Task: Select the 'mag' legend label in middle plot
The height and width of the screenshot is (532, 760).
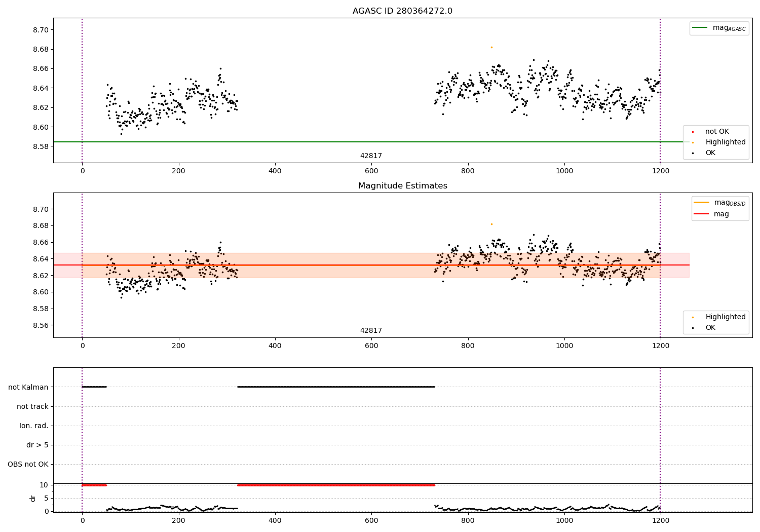Action: click(721, 214)
